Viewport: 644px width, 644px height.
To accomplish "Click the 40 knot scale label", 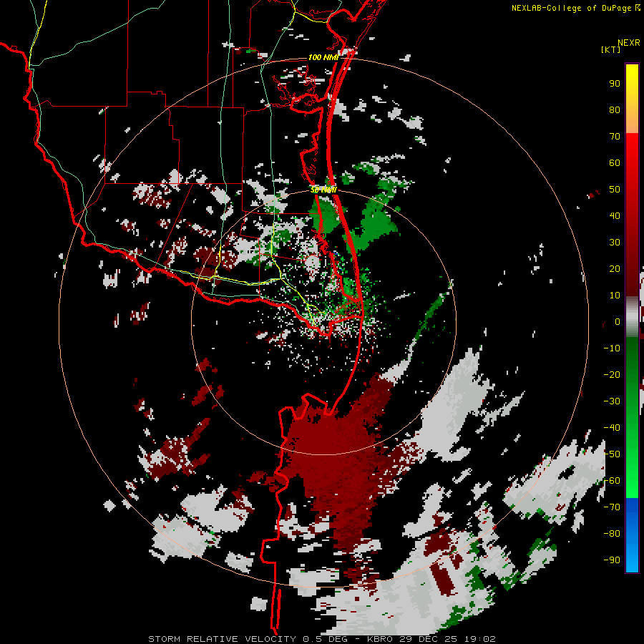I will (x=615, y=216).
